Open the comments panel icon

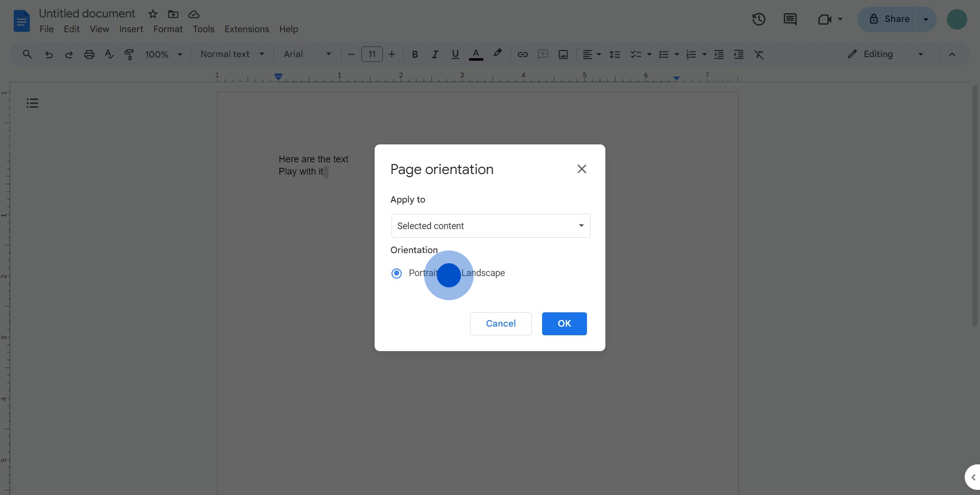point(790,19)
